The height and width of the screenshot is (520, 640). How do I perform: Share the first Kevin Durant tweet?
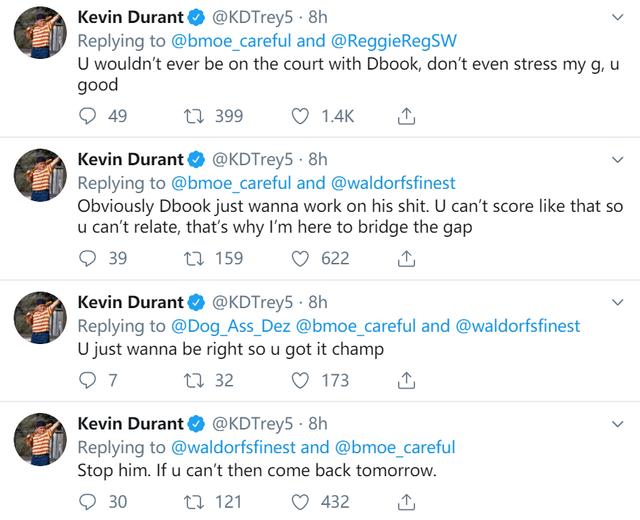click(x=406, y=116)
